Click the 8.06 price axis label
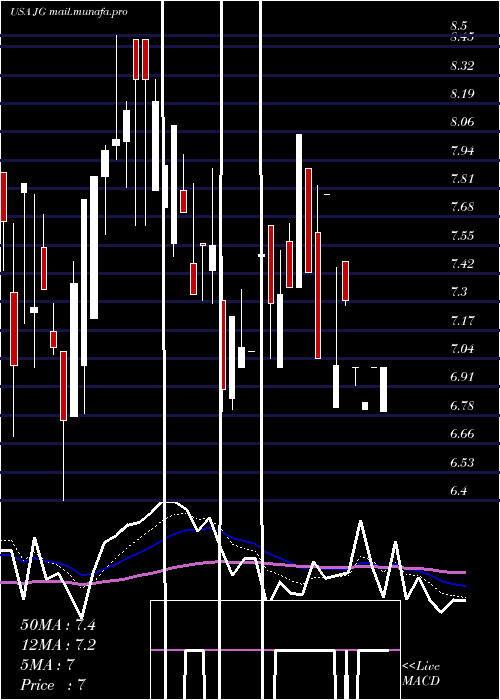Viewport: 500px width, 700px height. tap(462, 122)
